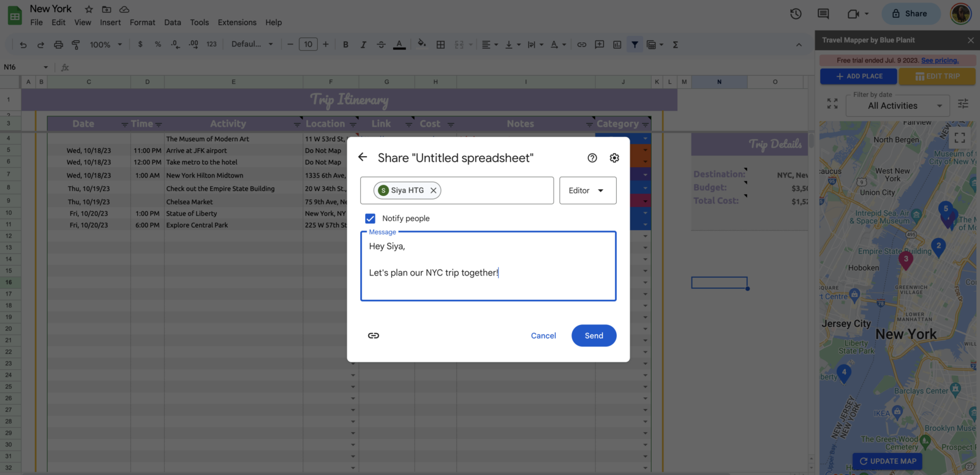Close the Travel Mapper sidebar
The image size is (980, 475).
coord(970,40)
